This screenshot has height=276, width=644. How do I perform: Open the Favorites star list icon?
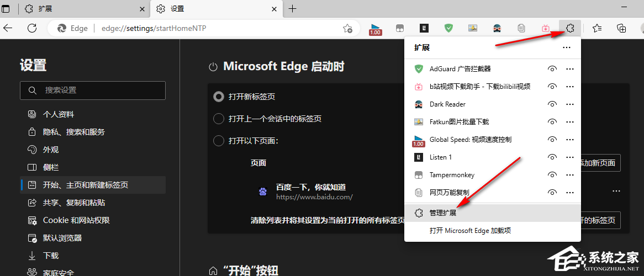click(x=597, y=28)
